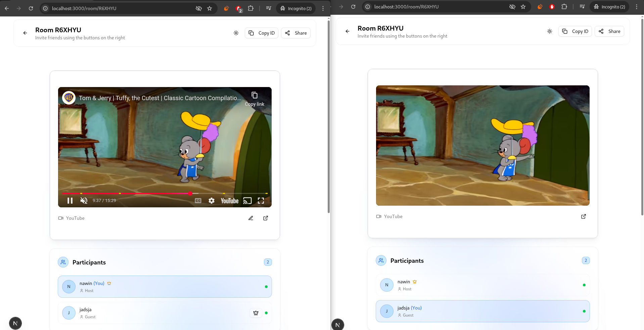Viewport: 644px width, 330px height.
Task: Open video externally in left window
Action: point(266,218)
